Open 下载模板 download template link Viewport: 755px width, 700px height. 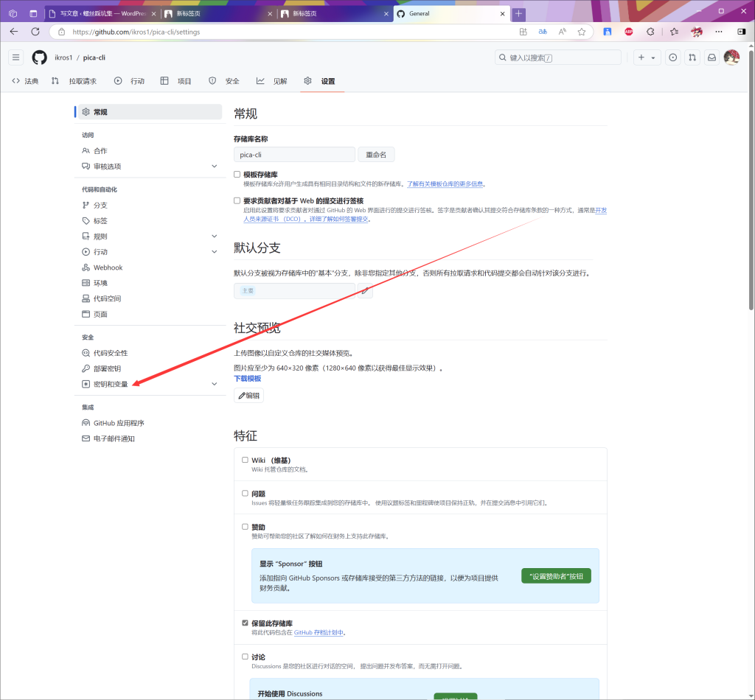(x=248, y=379)
